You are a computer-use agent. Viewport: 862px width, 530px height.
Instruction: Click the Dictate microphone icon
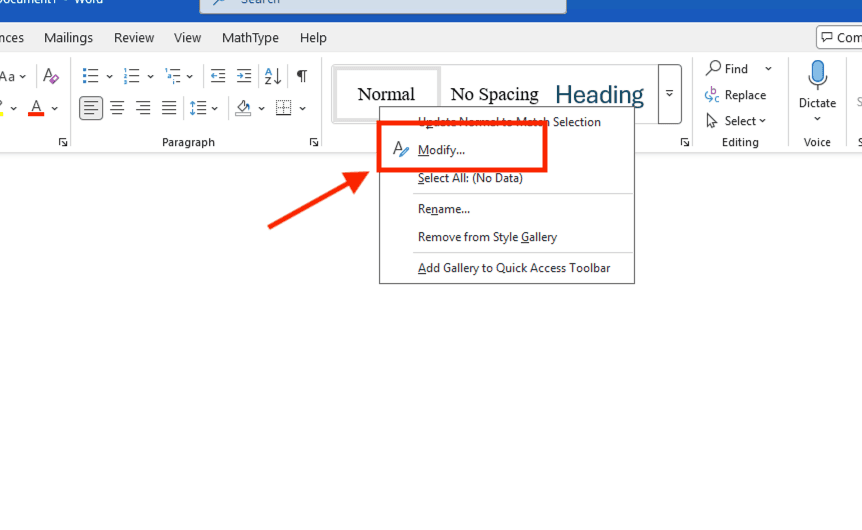tap(817, 75)
